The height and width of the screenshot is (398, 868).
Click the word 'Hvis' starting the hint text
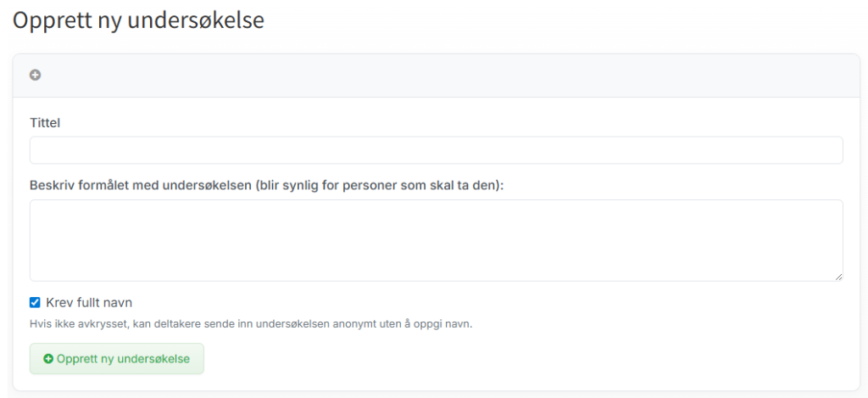pyautogui.click(x=39, y=324)
